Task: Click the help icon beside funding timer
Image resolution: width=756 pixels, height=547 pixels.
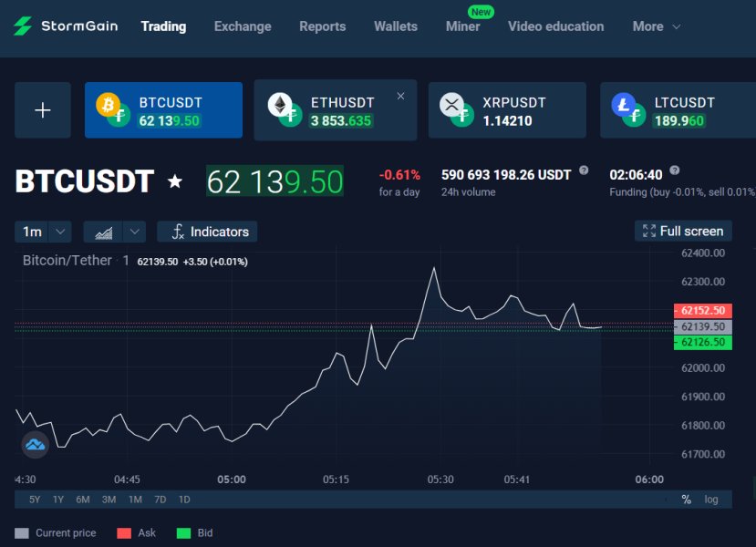Action: click(x=674, y=170)
